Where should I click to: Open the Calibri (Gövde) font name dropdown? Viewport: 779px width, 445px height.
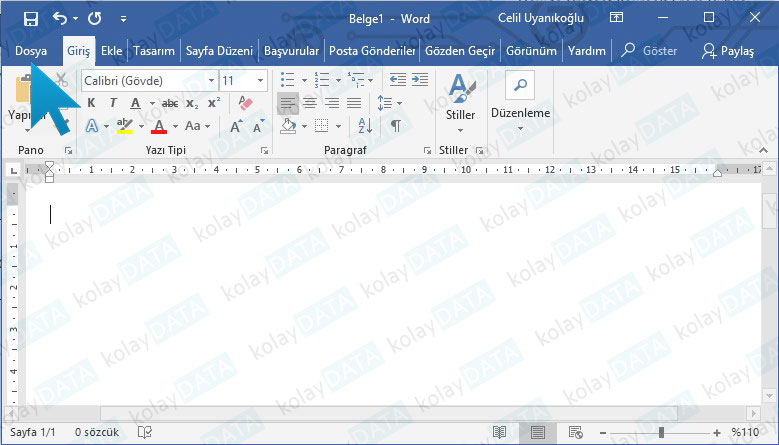coord(211,80)
